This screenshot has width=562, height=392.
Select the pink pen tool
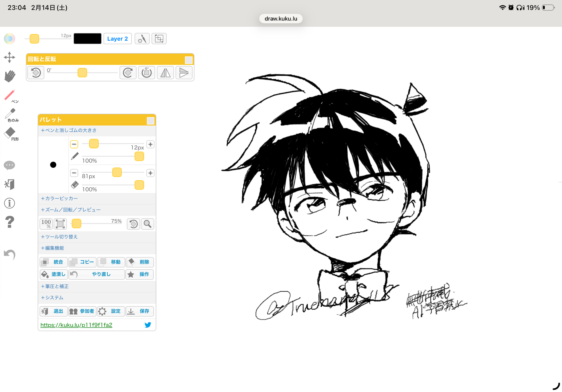pyautogui.click(x=10, y=95)
